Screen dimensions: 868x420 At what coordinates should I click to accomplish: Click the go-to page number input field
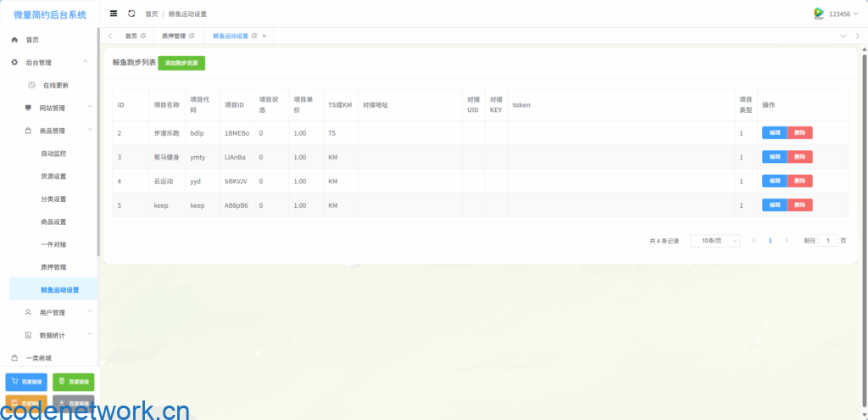[x=828, y=241]
